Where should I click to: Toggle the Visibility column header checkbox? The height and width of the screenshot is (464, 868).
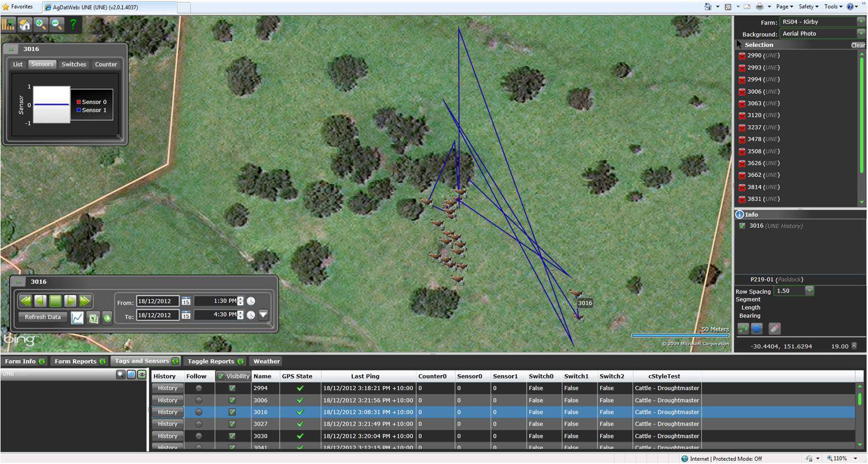tap(221, 376)
